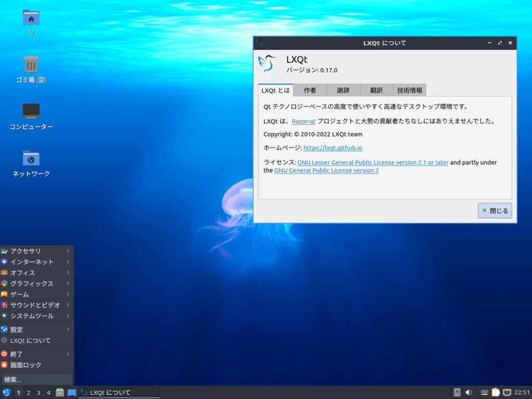Open the https://lxqt.github.io link
Viewport: 532px width, 399px height.
pos(334,148)
